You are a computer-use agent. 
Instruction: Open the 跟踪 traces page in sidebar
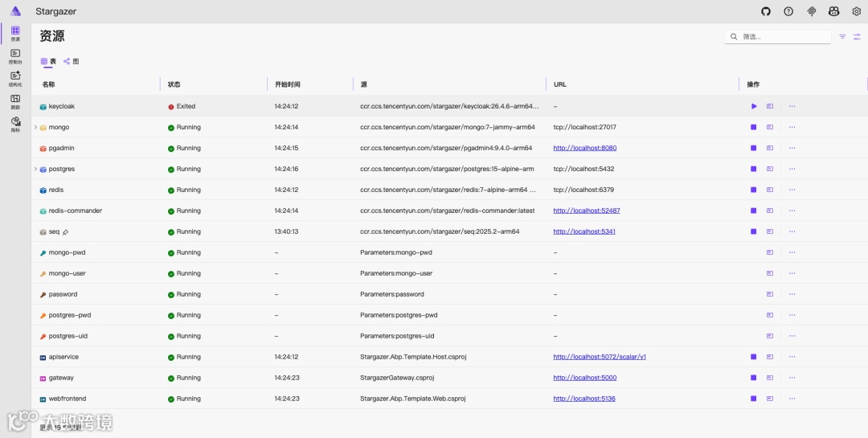coord(15,102)
